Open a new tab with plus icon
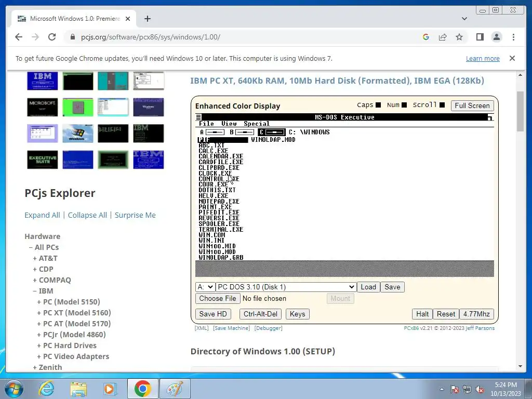This screenshot has width=532, height=399. [x=147, y=19]
